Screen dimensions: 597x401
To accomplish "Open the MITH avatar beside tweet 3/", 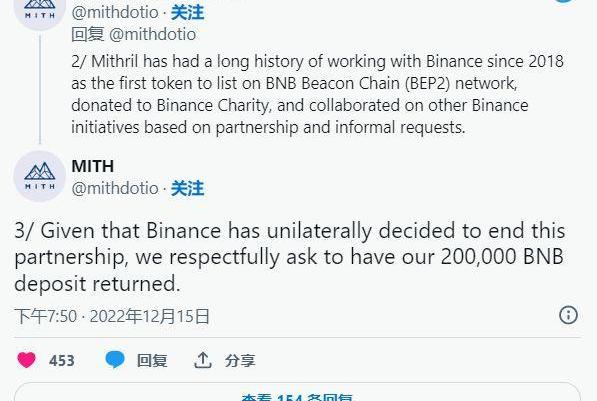I will 40,176.
